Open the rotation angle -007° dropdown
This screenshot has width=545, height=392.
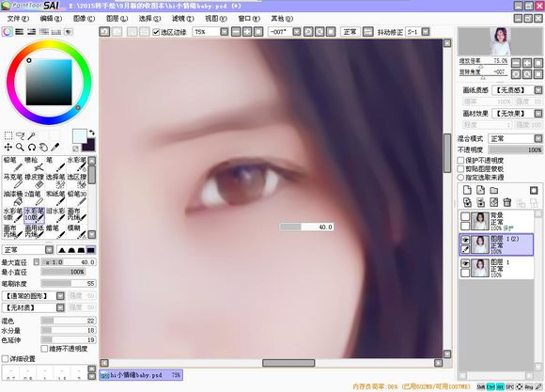297,32
